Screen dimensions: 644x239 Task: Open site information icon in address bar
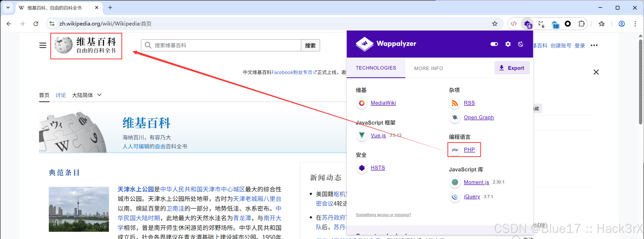pos(52,24)
